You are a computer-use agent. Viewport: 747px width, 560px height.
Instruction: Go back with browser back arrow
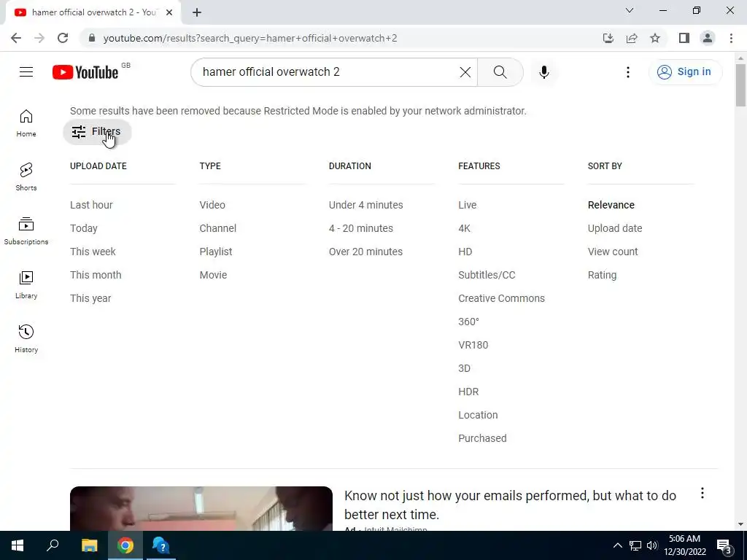coord(16,38)
